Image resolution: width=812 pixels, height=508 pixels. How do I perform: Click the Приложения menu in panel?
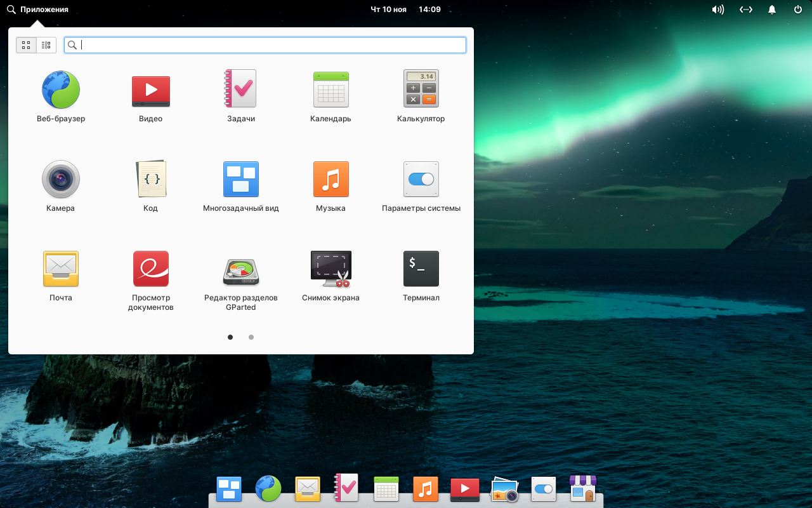tap(38, 10)
